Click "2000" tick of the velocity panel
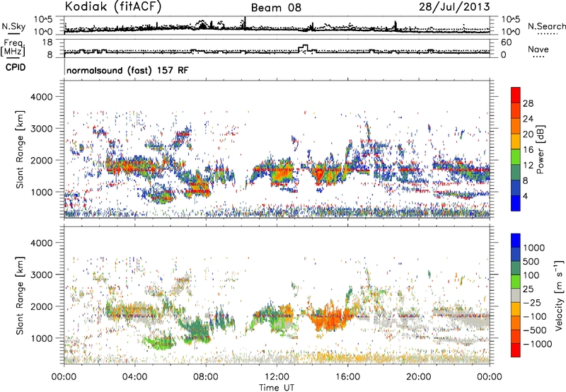This screenshot has height=392, width=566. 41,306
